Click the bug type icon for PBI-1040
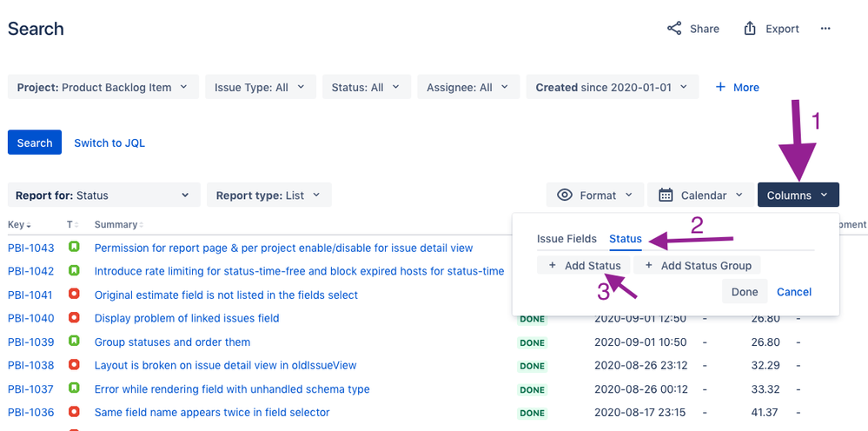The image size is (868, 431). [74, 317]
